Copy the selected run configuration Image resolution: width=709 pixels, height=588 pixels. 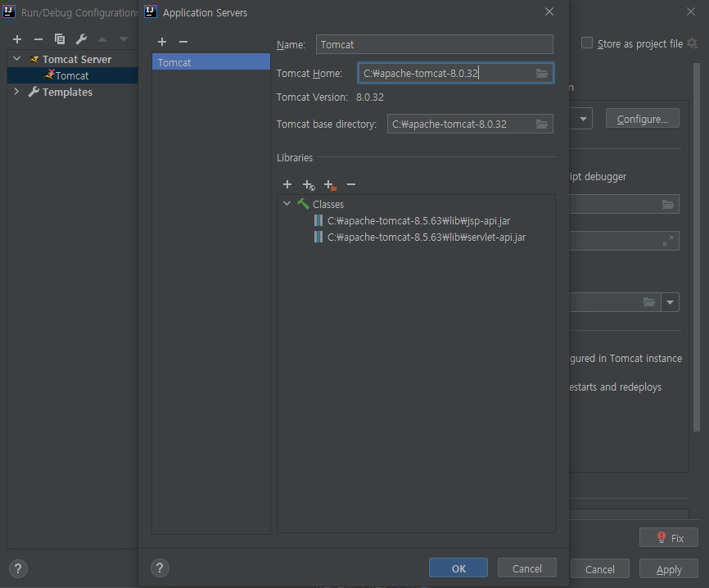click(60, 39)
